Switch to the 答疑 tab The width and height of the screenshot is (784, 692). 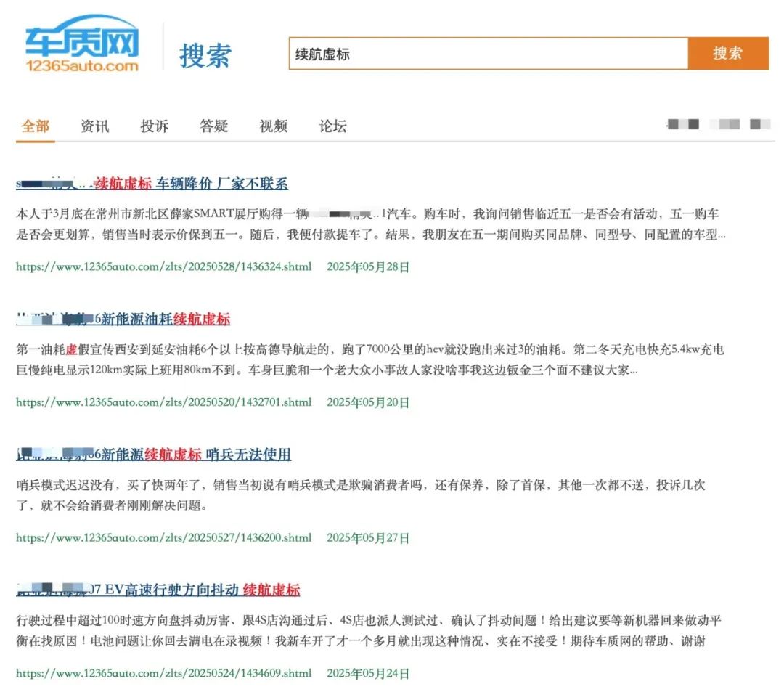pos(213,126)
